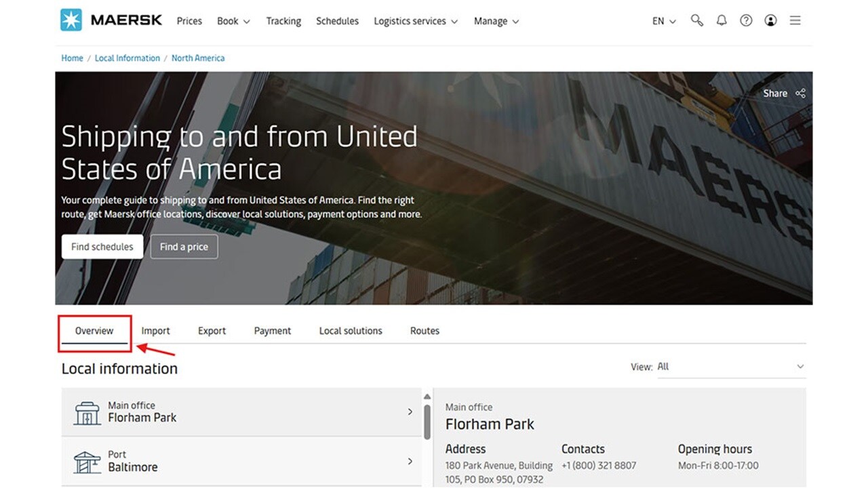Click the Share icon on banner
This screenshot has width=868, height=488.
point(800,94)
